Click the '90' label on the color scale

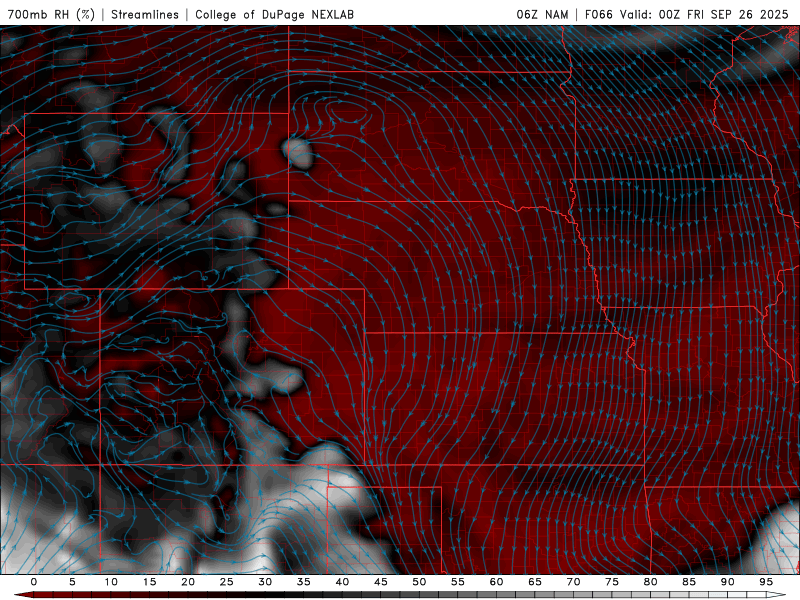pos(727,582)
